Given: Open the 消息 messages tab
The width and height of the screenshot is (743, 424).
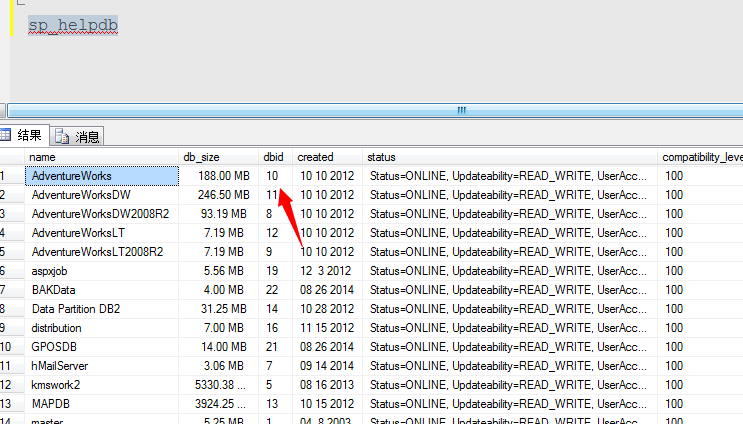Looking at the screenshot, I should pos(77,137).
